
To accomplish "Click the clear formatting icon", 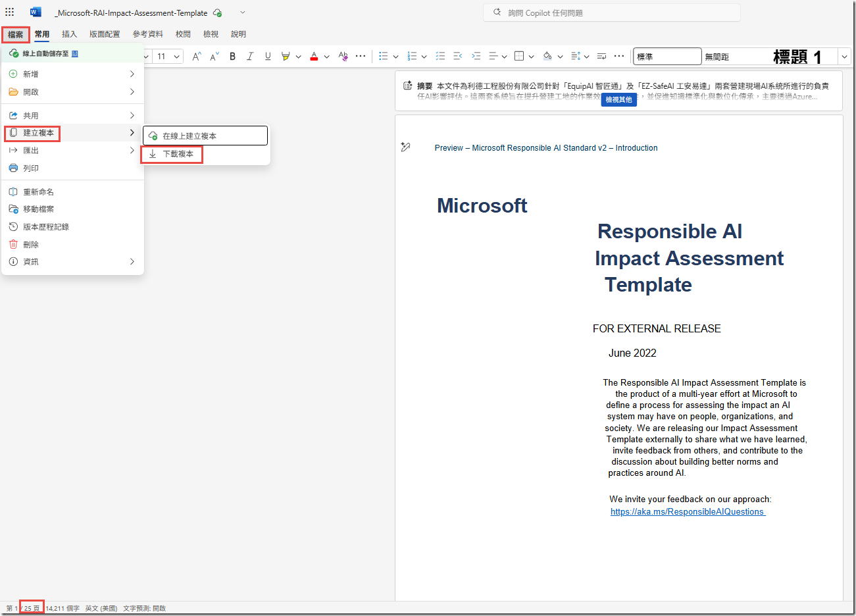I will (x=343, y=57).
